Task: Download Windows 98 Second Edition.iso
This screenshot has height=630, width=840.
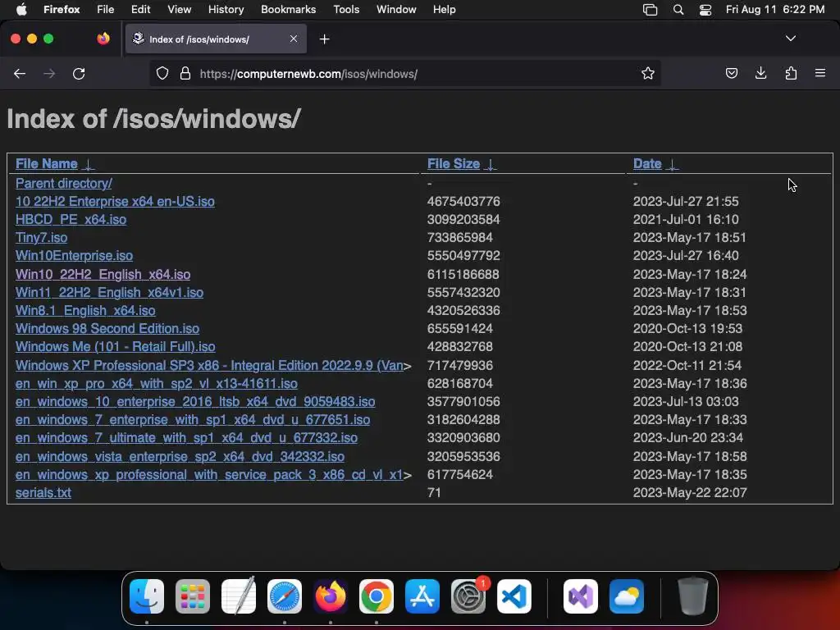Action: coord(107,328)
